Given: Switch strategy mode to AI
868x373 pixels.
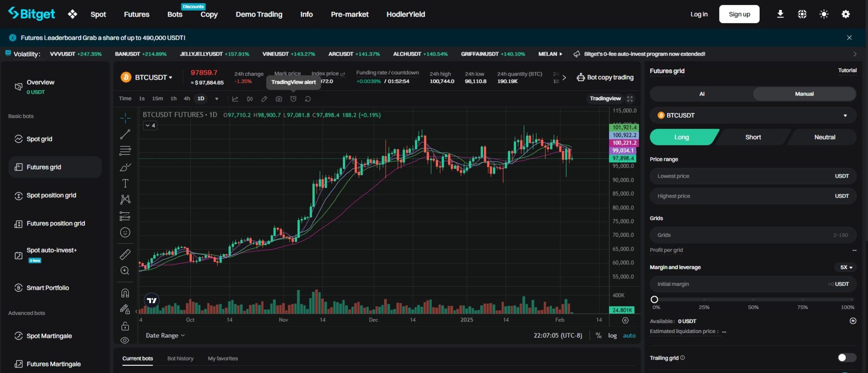Looking at the screenshot, I should click(x=702, y=94).
